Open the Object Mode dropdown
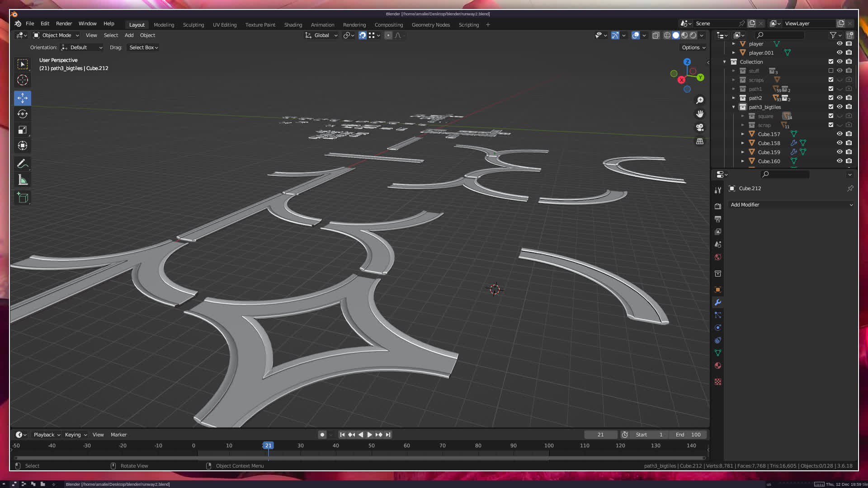868x488 pixels. pos(56,35)
